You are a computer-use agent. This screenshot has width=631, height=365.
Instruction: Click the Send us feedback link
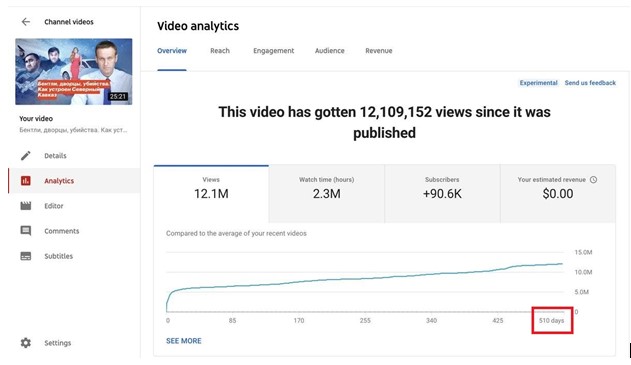[590, 83]
